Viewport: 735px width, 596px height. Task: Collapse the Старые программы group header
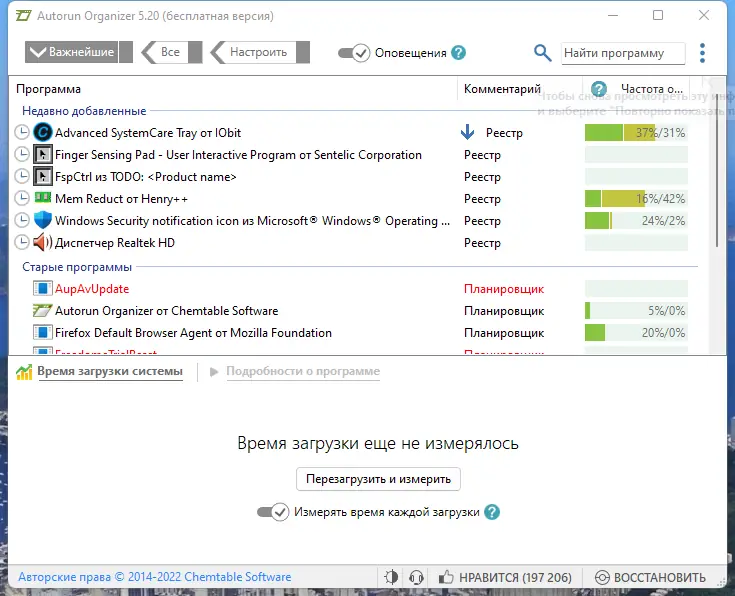[x=77, y=267]
